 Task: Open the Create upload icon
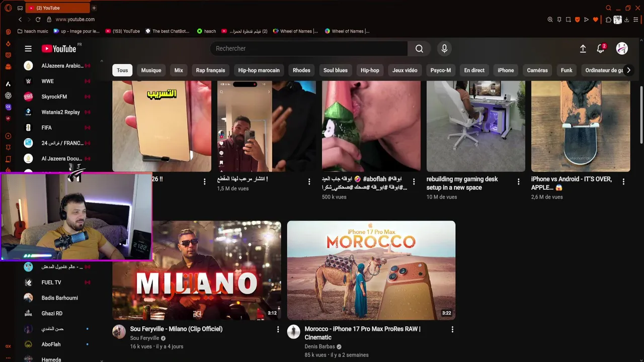pos(583,49)
